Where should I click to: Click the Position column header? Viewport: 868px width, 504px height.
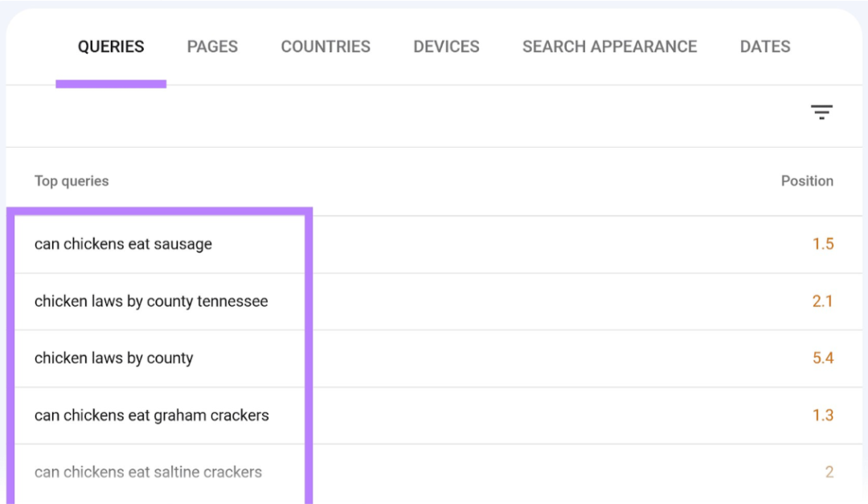[x=807, y=181]
